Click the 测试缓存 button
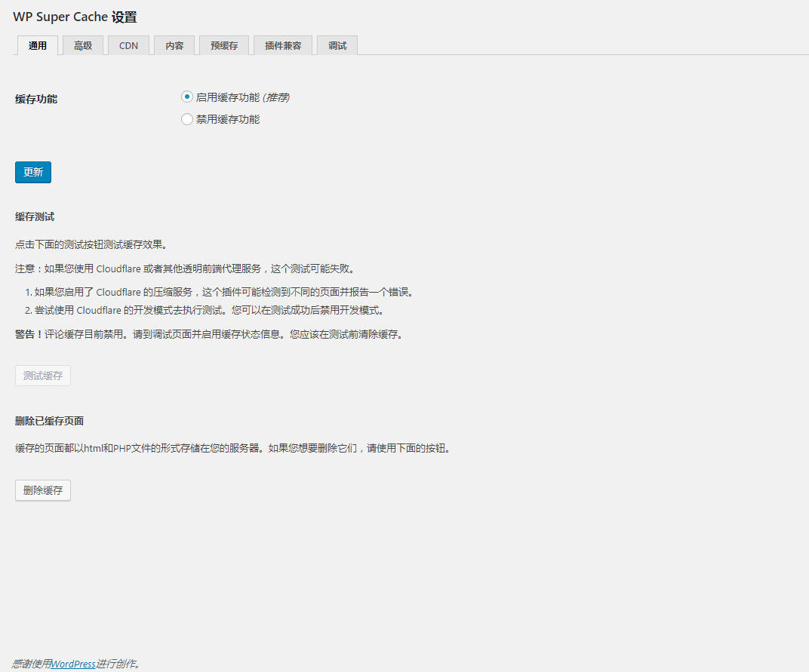 point(43,376)
